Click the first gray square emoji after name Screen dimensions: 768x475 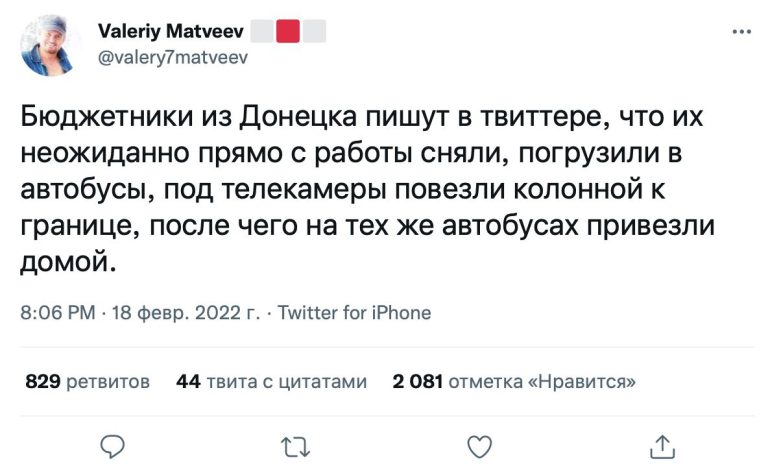click(x=262, y=31)
